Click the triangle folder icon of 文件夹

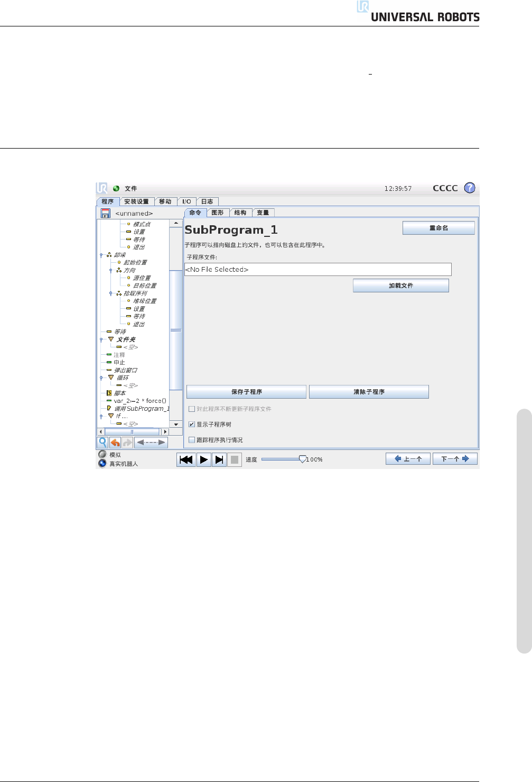(111, 339)
